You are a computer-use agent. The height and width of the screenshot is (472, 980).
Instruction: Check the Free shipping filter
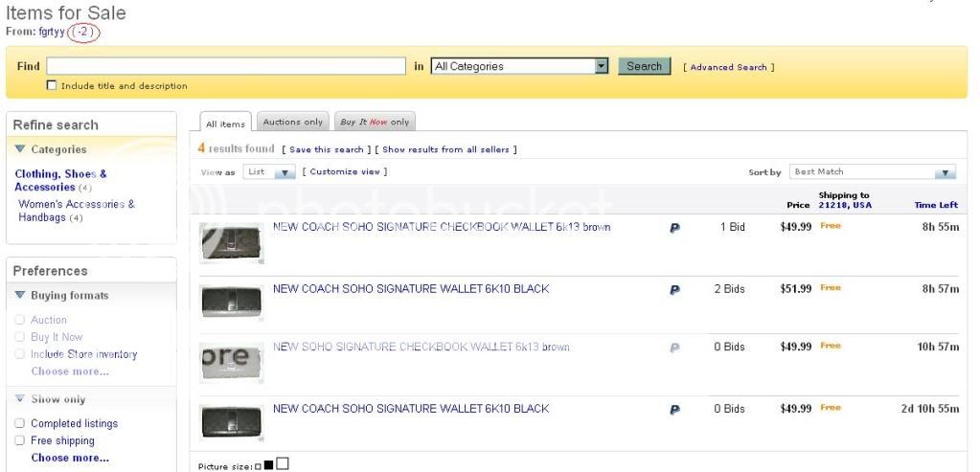[x=19, y=440]
